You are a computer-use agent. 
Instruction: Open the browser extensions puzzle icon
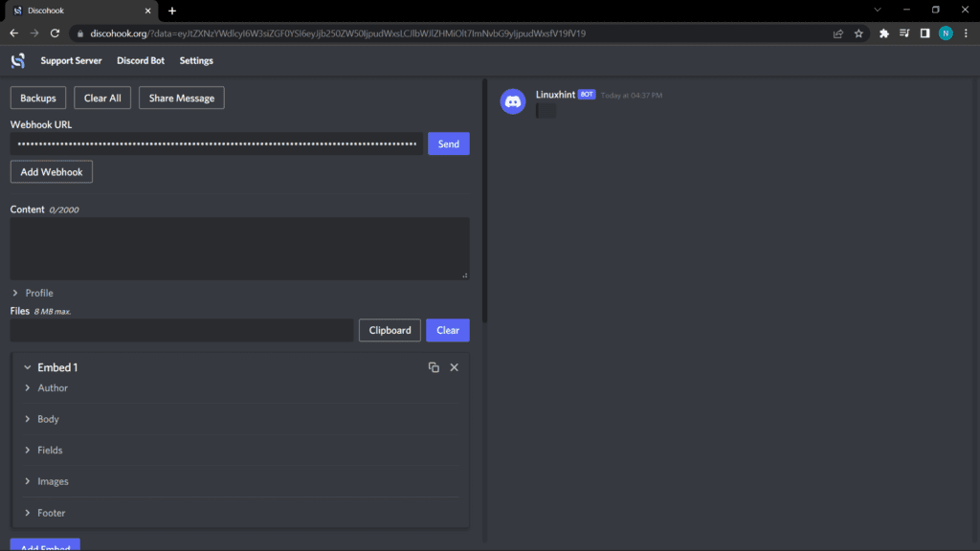[884, 33]
